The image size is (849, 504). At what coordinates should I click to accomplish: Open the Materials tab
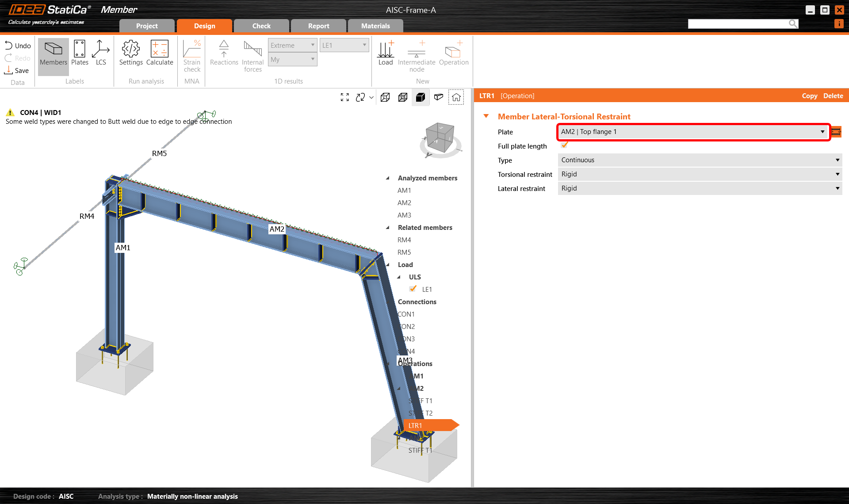tap(375, 26)
